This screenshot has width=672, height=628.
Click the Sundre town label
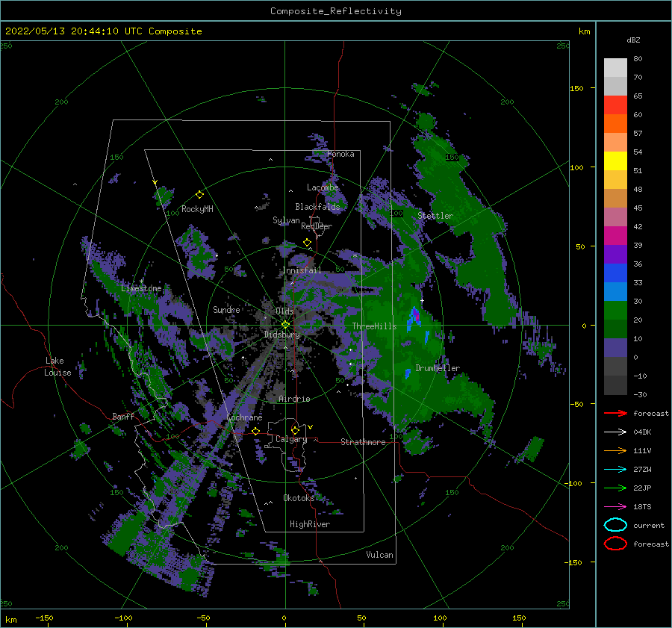point(227,310)
